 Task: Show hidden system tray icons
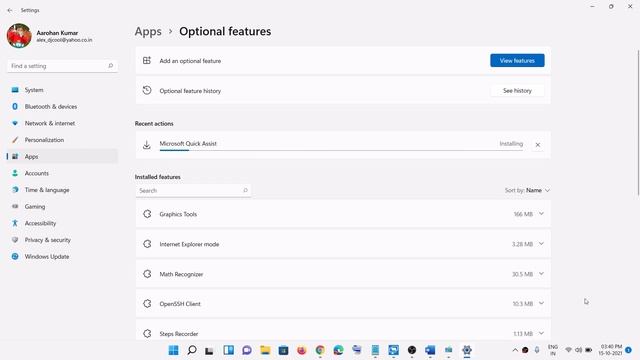click(x=515, y=350)
